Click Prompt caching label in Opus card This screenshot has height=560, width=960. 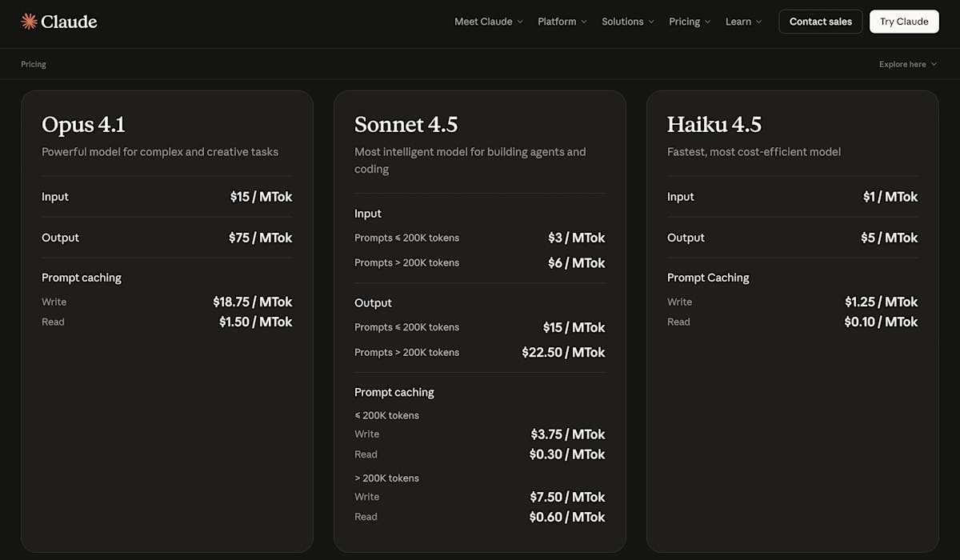click(x=82, y=278)
